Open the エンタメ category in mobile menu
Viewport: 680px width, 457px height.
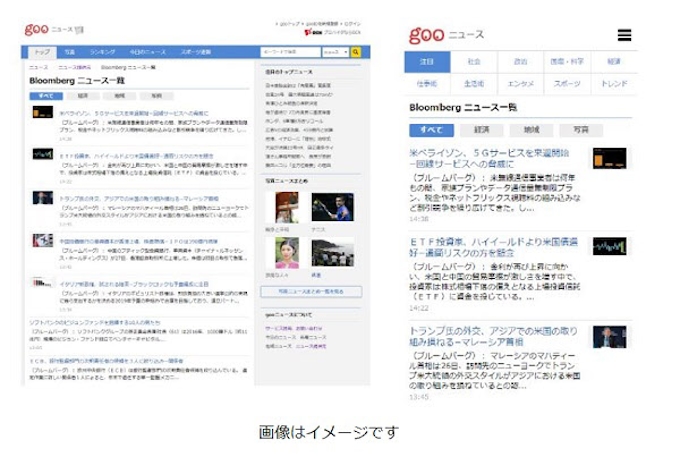(x=520, y=85)
